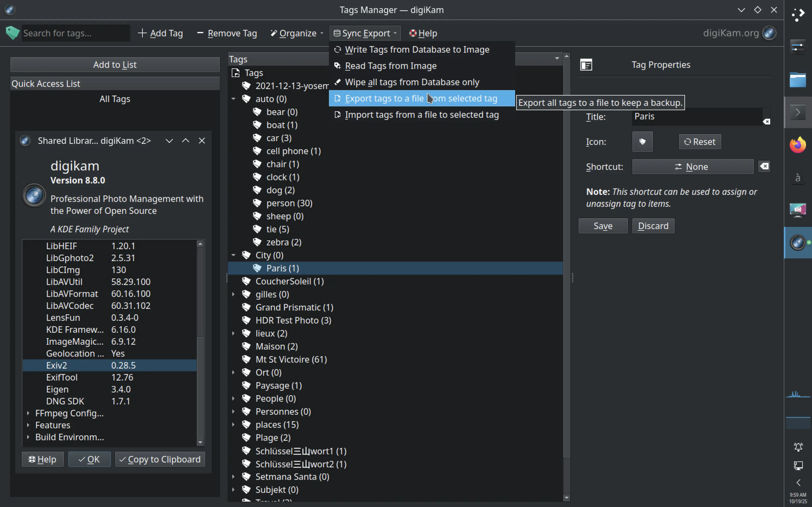
Task: Clear the Title field using its X icon
Action: click(766, 122)
